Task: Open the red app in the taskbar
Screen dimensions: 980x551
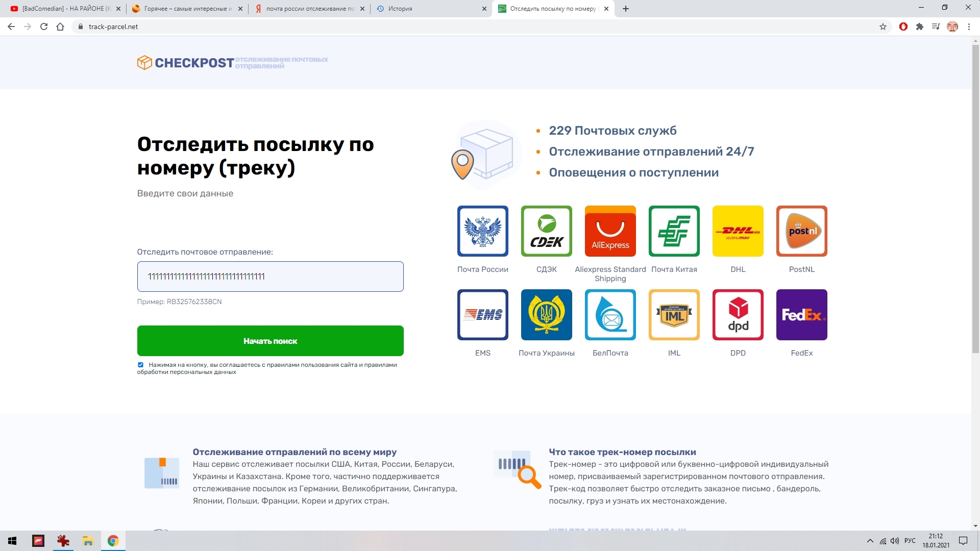Action: [x=38, y=541]
